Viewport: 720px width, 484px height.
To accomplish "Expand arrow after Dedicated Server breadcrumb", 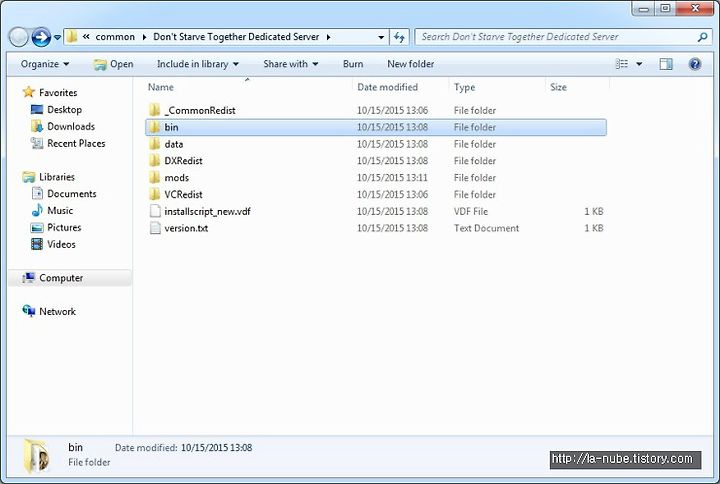I will pyautogui.click(x=328, y=37).
